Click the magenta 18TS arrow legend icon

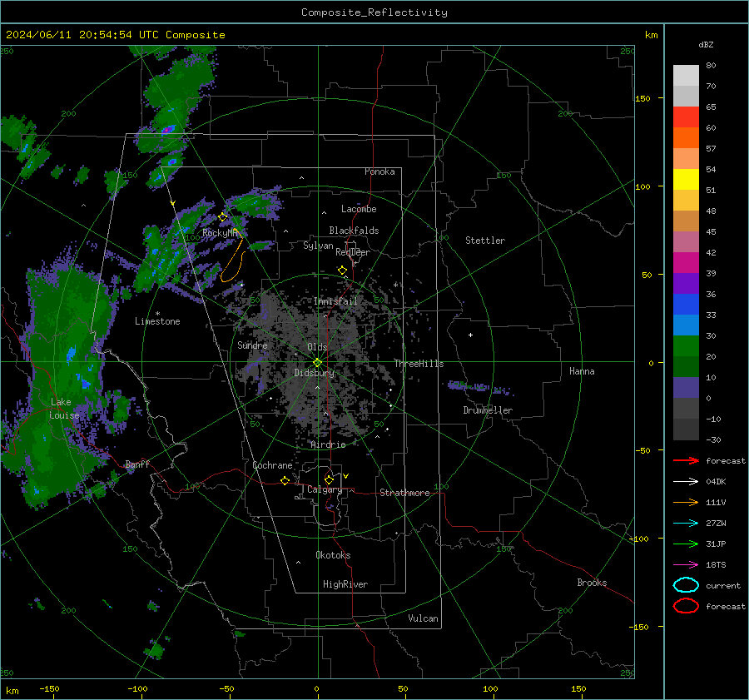686,565
